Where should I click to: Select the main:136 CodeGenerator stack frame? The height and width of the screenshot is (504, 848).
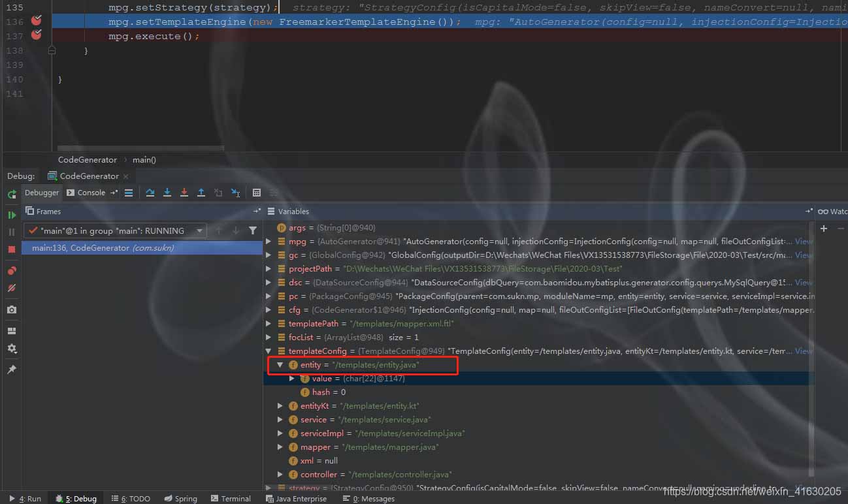pyautogui.click(x=103, y=248)
